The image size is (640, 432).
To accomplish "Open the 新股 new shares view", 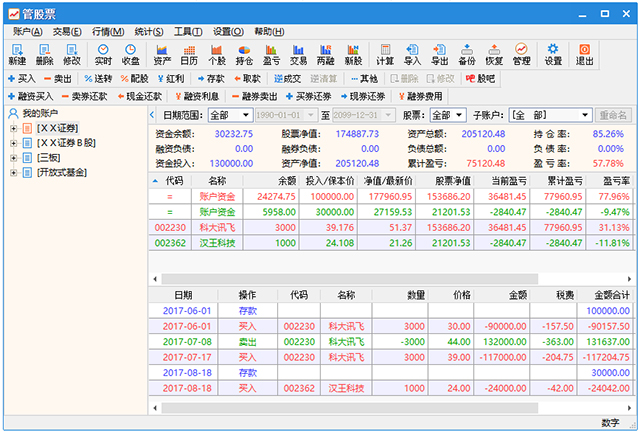I will tap(353, 55).
